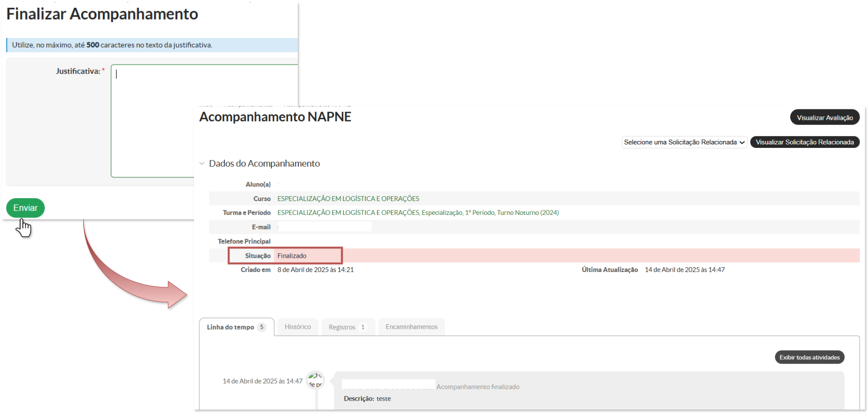Open the Registros tab
868x413 pixels.
point(348,327)
